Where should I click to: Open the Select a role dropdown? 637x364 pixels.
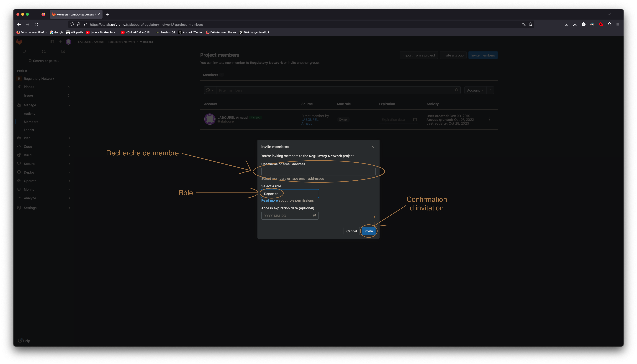click(290, 194)
